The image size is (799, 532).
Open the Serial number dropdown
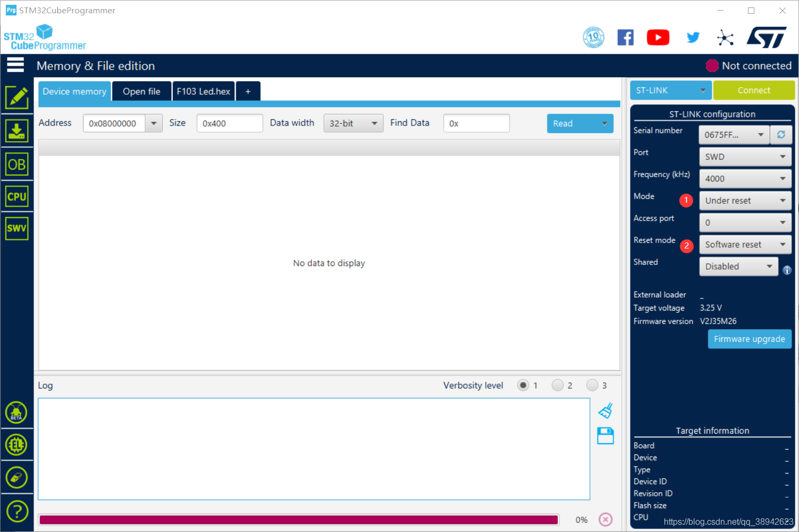(734, 135)
